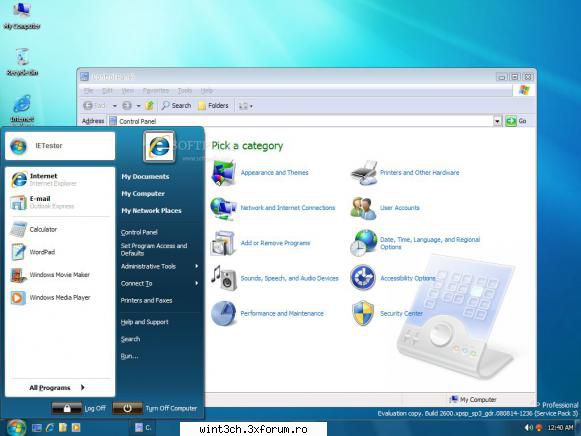Click the Date, Time globe clock icon

363,243
